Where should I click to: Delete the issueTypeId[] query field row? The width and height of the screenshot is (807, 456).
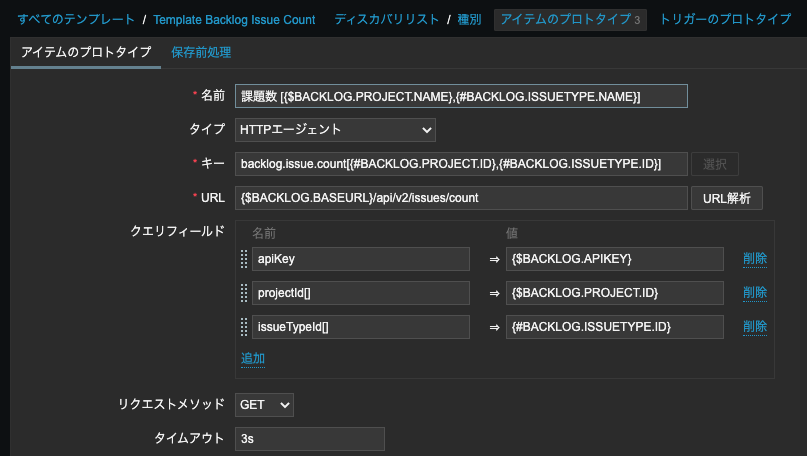tap(755, 326)
